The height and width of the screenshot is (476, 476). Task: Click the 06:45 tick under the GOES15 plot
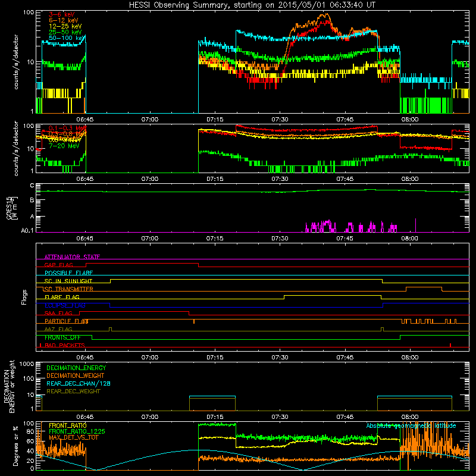[x=84, y=239]
